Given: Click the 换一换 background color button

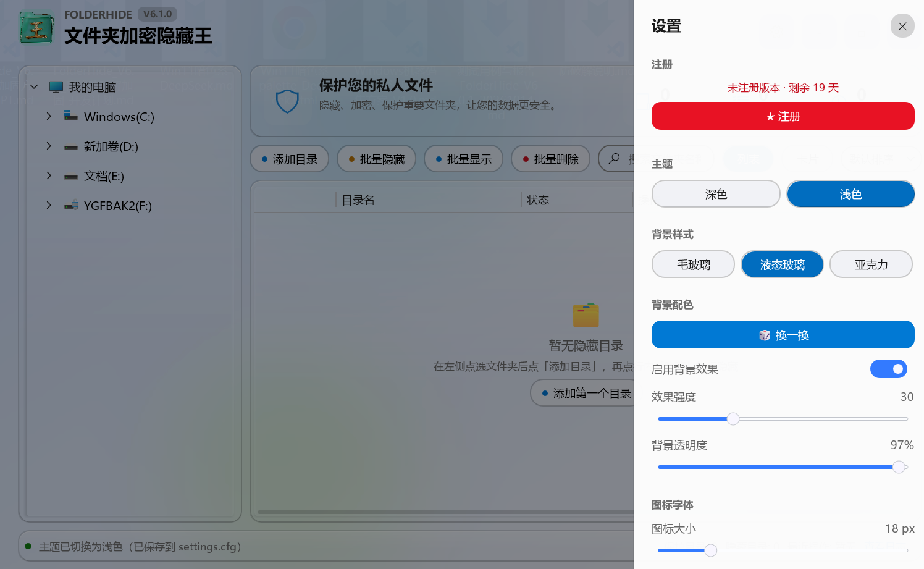Looking at the screenshot, I should click(x=783, y=335).
